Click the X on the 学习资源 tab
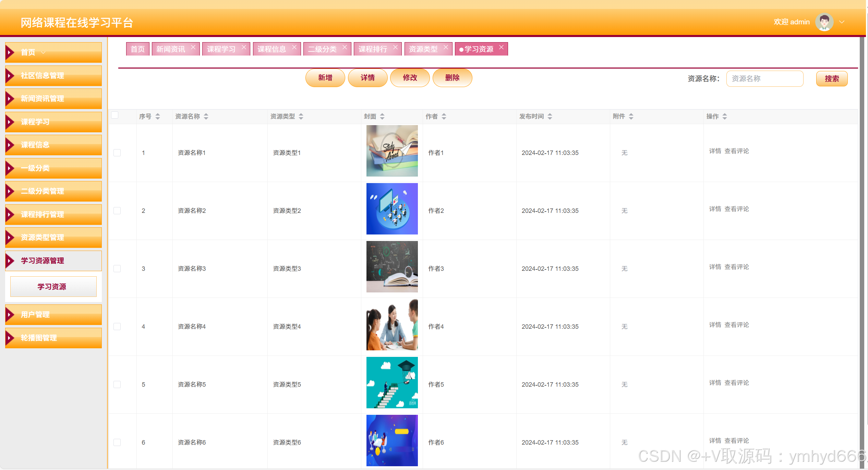This screenshot has height=470, width=868. click(501, 47)
